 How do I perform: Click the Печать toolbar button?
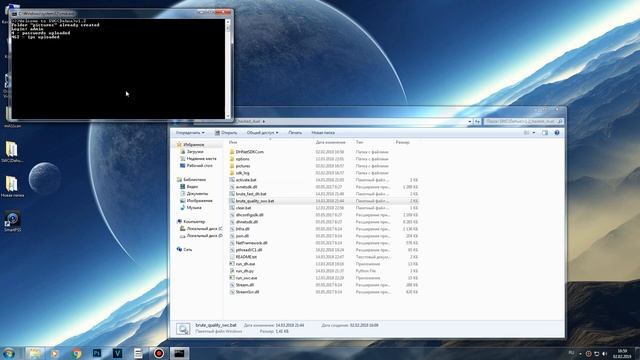coord(295,133)
